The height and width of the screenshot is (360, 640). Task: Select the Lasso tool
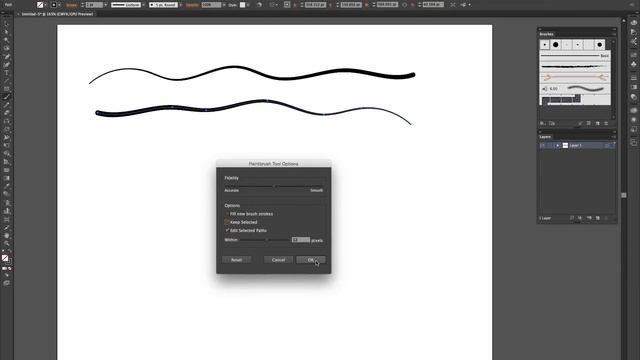[7, 48]
